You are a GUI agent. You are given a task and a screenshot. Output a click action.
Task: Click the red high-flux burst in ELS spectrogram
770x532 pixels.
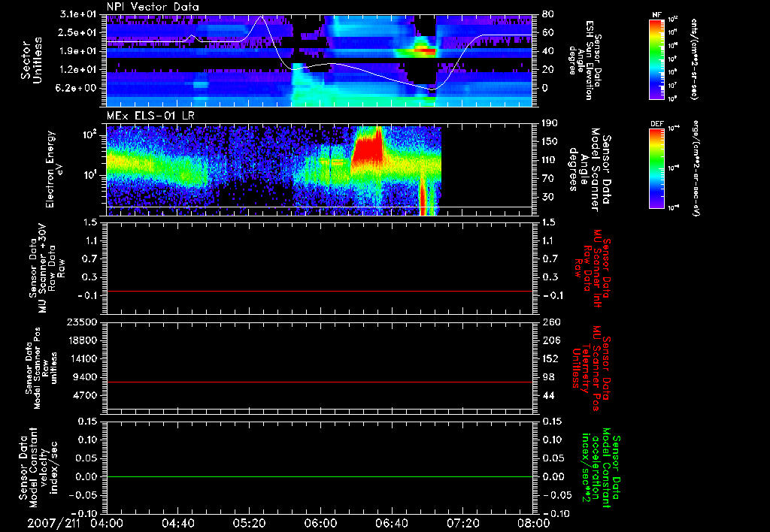coord(367,151)
